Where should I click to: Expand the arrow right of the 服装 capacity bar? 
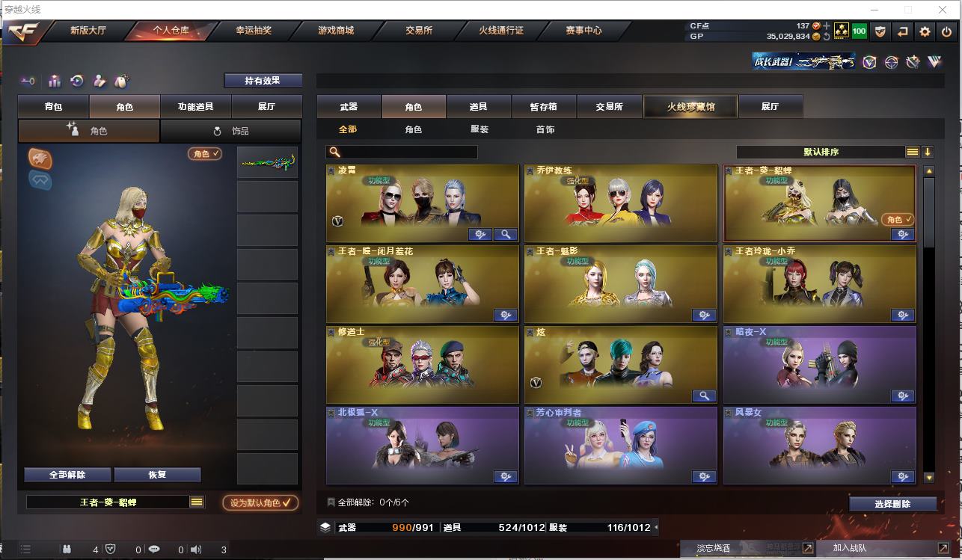click(x=656, y=528)
